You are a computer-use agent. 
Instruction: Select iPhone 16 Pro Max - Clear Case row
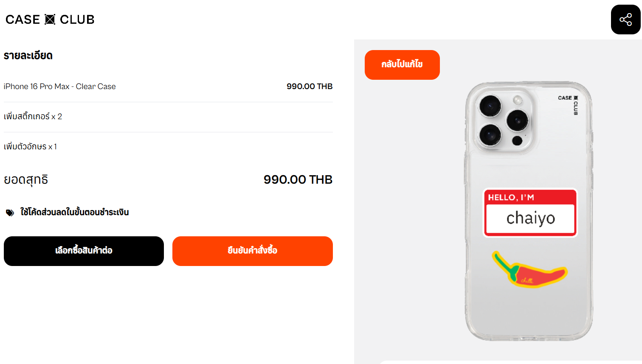168,87
